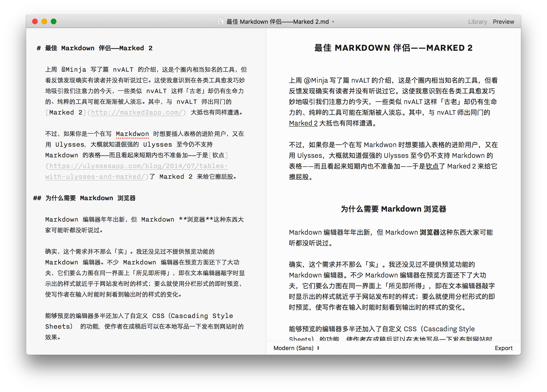
Task: Toggle the Preview pane
Action: 503,22
